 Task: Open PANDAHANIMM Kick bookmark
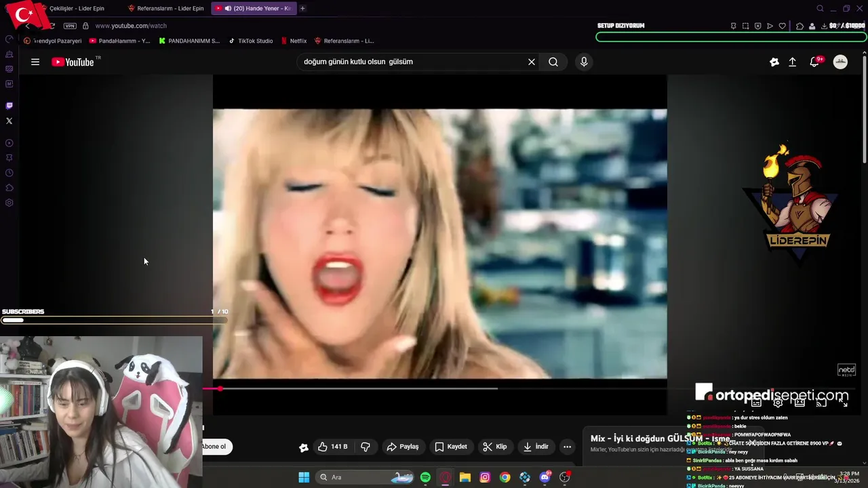(189, 41)
